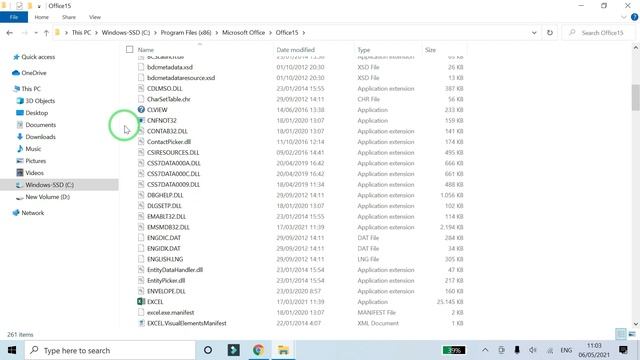640x360 pixels.
Task: Click the ENG language indicator
Action: point(566,350)
